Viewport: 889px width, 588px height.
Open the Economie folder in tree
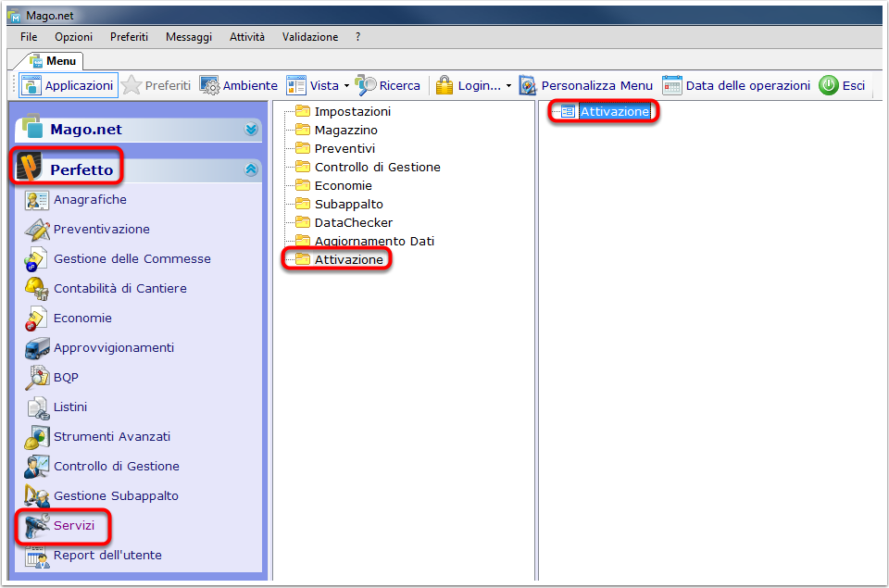click(333, 185)
